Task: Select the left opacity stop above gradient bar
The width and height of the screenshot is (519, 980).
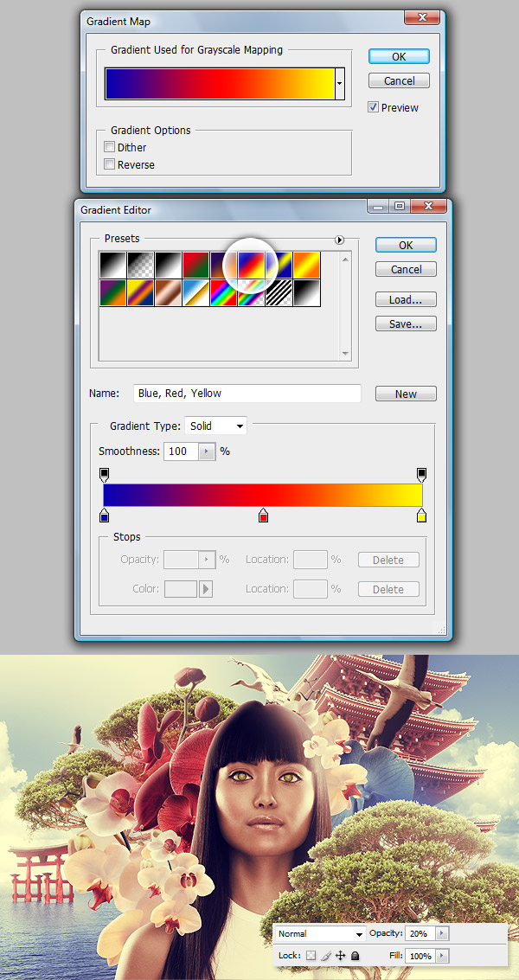Action: click(x=105, y=474)
